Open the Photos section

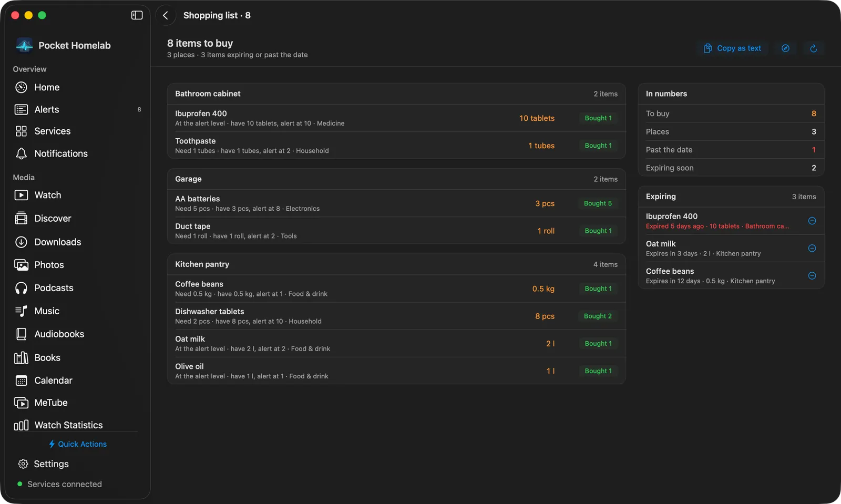pos(77,265)
